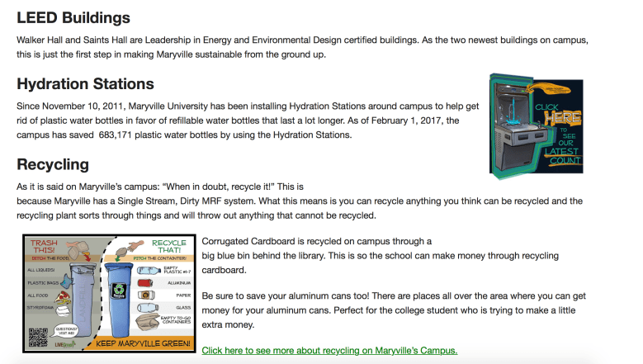Click the 'Recycling' section heading
643x364 pixels.
click(53, 163)
